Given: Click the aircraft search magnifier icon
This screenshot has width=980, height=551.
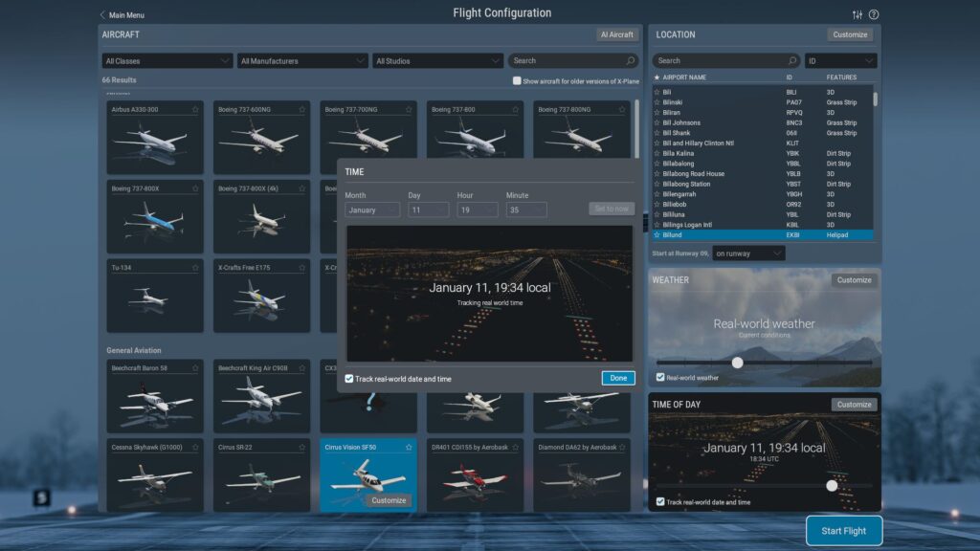Looking at the screenshot, I should click(x=631, y=60).
